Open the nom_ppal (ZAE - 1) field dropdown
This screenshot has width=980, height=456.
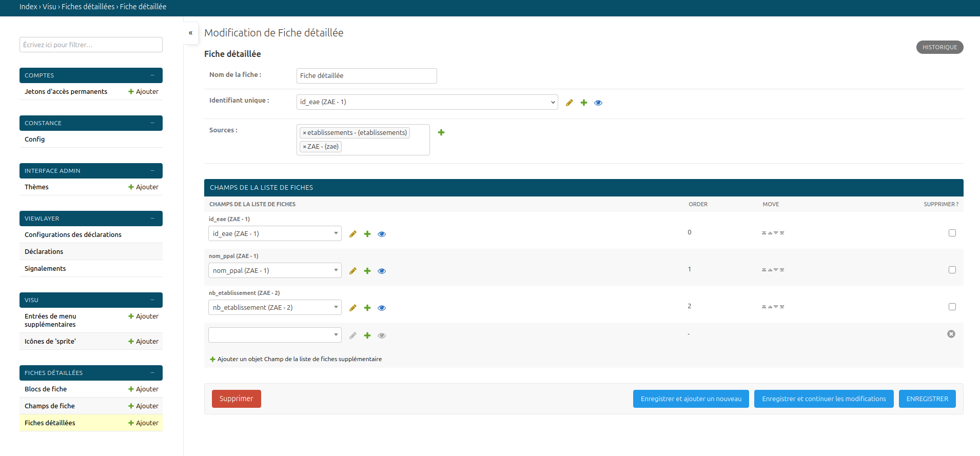(275, 270)
